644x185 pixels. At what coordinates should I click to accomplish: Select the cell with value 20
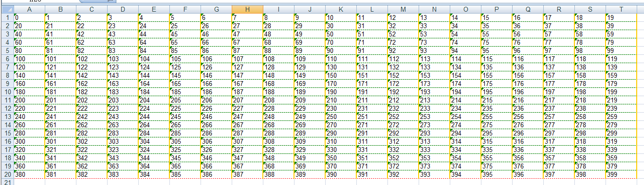[29, 26]
